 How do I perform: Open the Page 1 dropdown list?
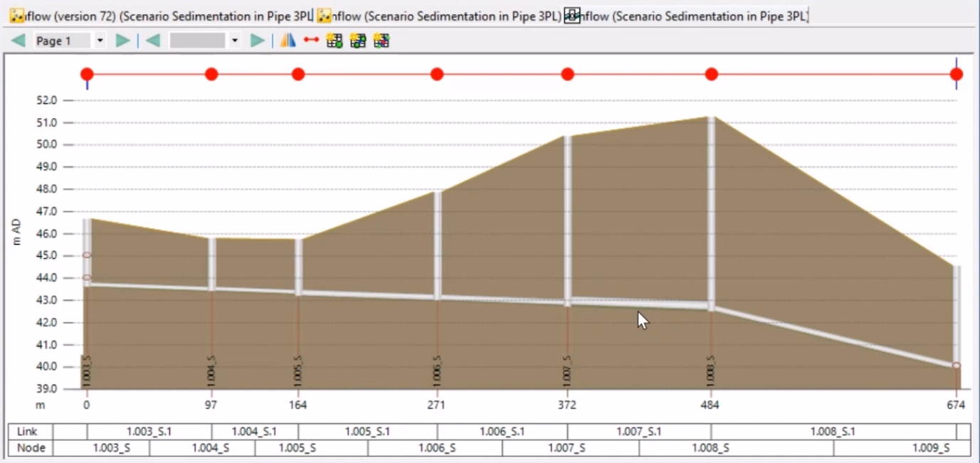(100, 41)
